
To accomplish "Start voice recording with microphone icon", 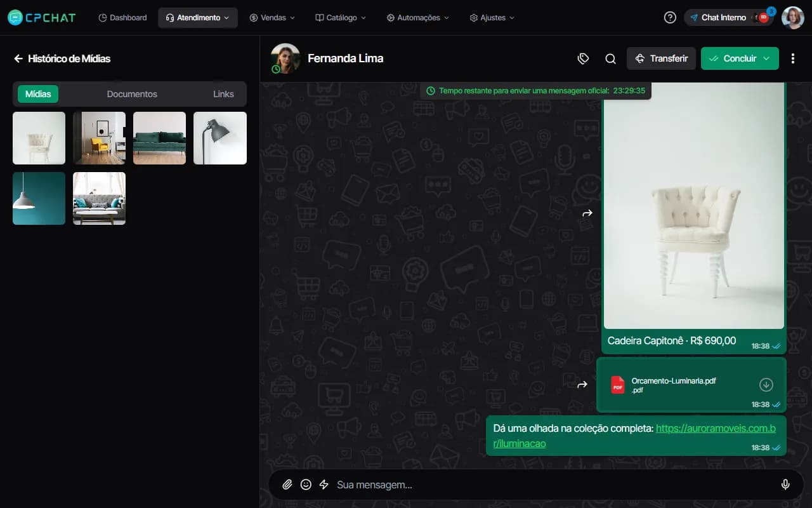I will coord(785,485).
